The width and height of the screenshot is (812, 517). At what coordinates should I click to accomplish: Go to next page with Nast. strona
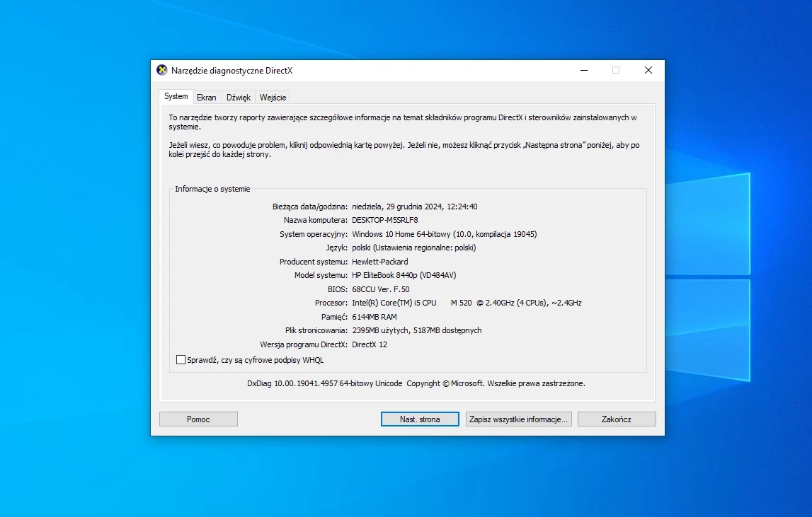click(420, 419)
